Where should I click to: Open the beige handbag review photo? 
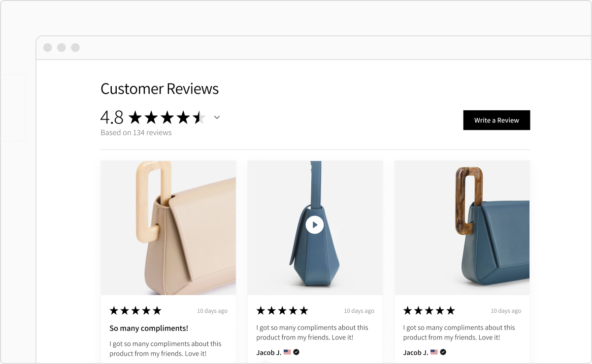pyautogui.click(x=168, y=227)
